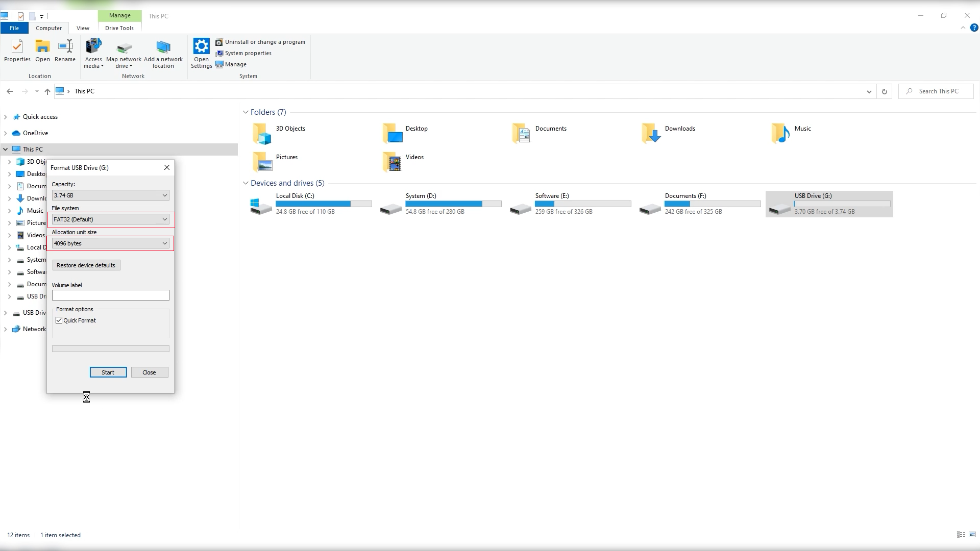
Task: Switch to the Drive Tools tab
Action: [x=119, y=28]
